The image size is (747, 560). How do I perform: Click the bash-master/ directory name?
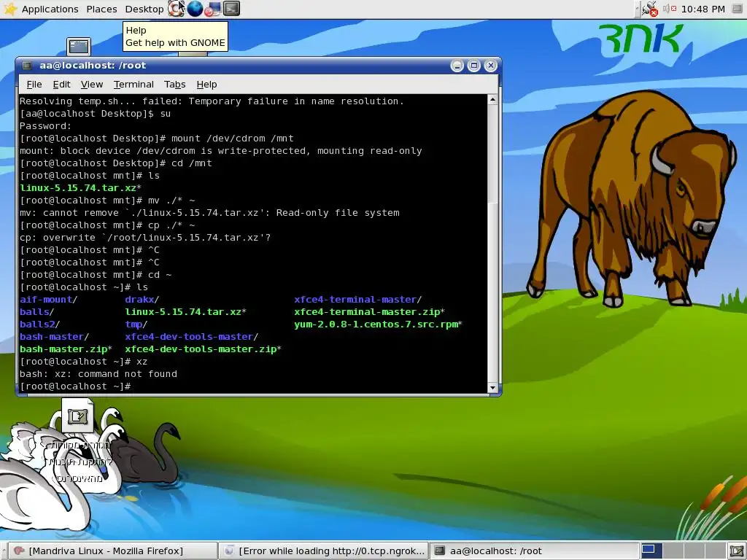coord(54,337)
